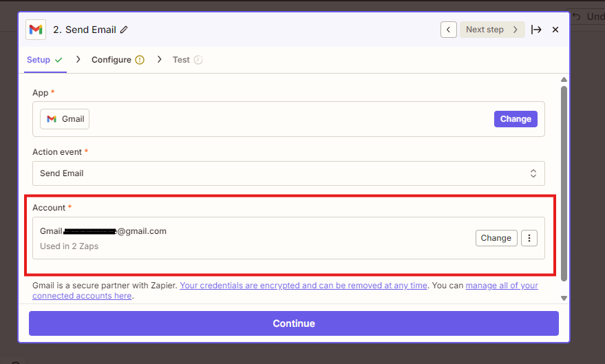Click the panel vertical scrollbar thumb
This screenshot has width=605, height=364.
click(x=564, y=184)
